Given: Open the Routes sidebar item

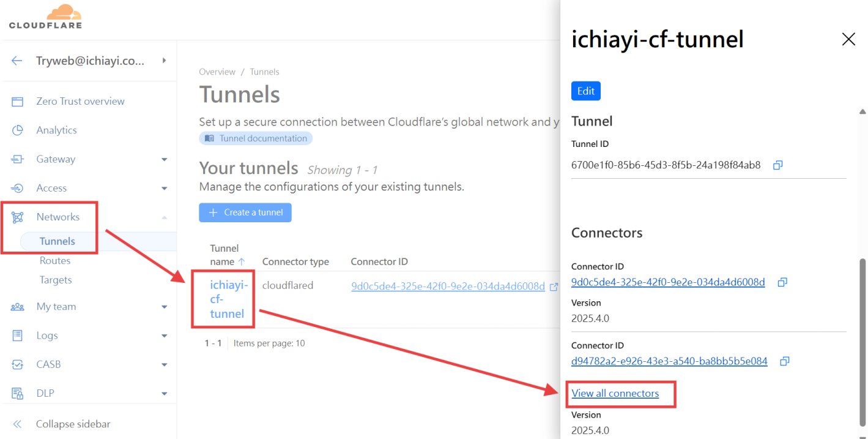Looking at the screenshot, I should 55,260.
